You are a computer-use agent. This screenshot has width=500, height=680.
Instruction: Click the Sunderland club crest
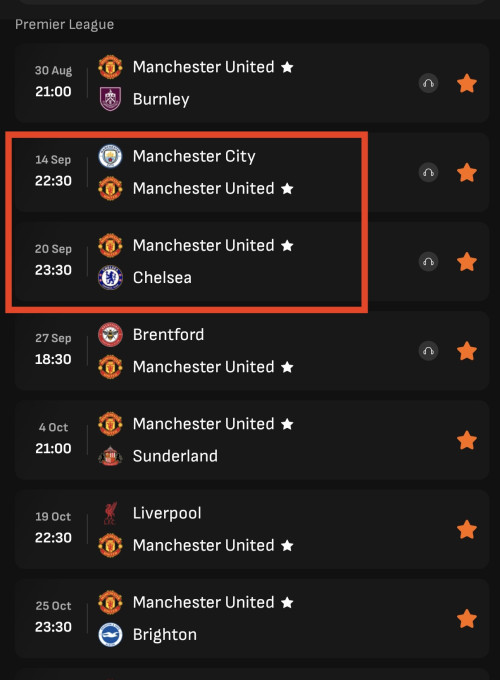[110, 456]
